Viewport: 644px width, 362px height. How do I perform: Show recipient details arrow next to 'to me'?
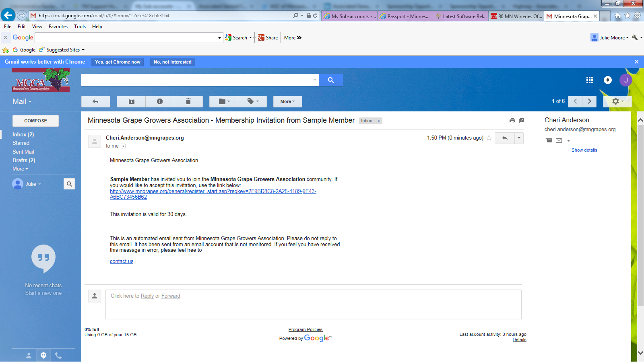(123, 146)
